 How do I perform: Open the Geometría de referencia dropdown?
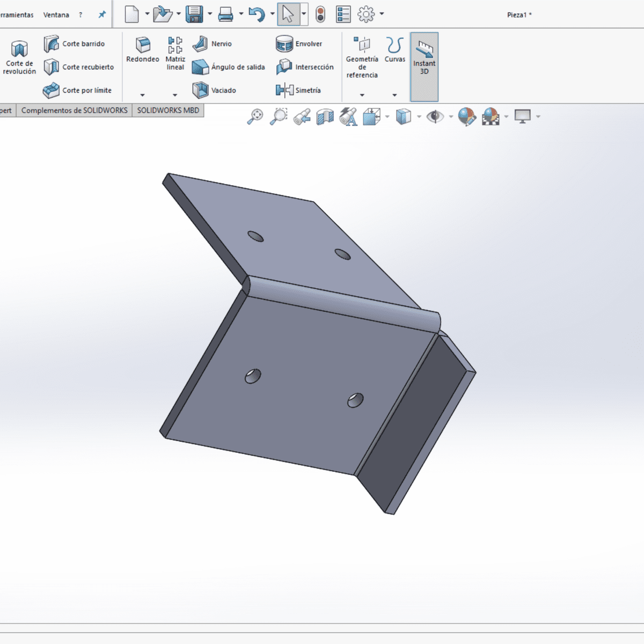tap(362, 95)
